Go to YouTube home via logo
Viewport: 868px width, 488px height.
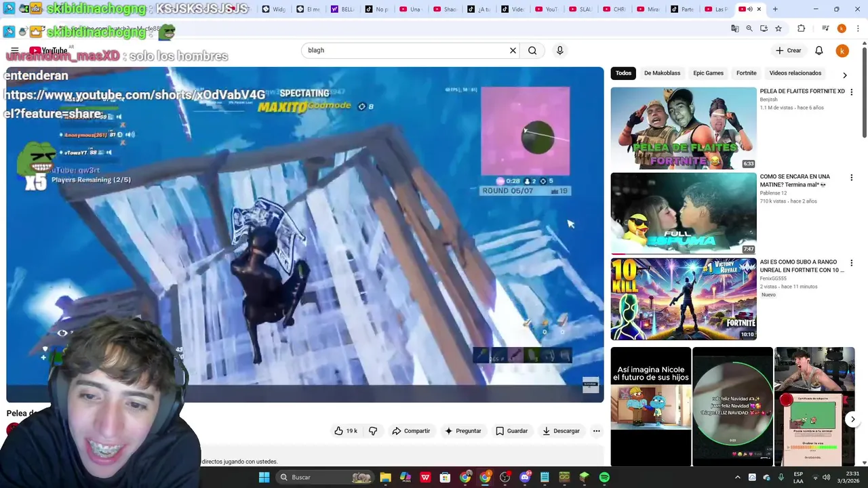[48, 51]
